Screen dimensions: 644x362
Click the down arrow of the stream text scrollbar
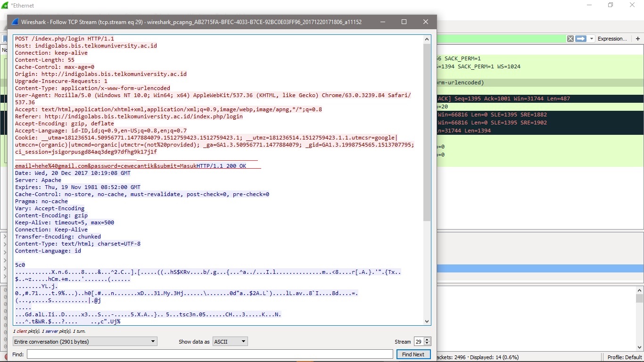(x=427, y=321)
